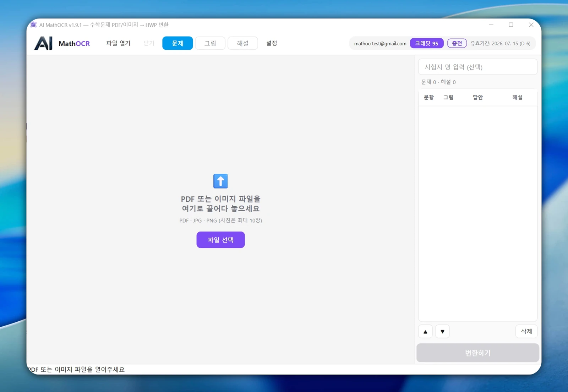This screenshot has height=392, width=568.
Task: Click the 문제 0 · 해설 0 counter
Action: (x=438, y=82)
